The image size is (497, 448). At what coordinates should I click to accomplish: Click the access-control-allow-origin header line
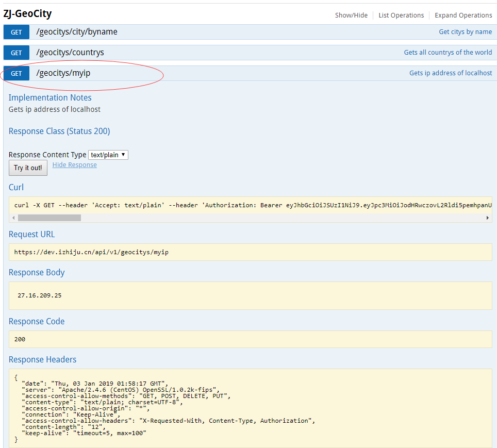coord(86,408)
